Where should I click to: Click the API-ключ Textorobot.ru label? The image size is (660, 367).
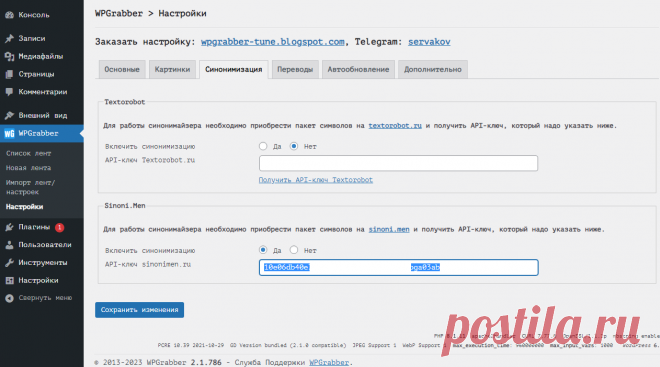[150, 160]
